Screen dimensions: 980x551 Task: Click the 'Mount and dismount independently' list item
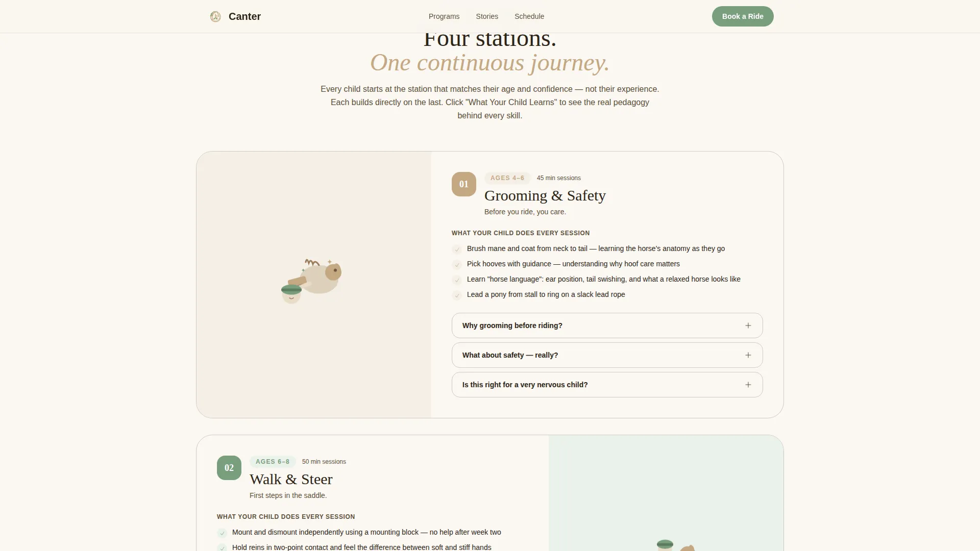(x=366, y=532)
